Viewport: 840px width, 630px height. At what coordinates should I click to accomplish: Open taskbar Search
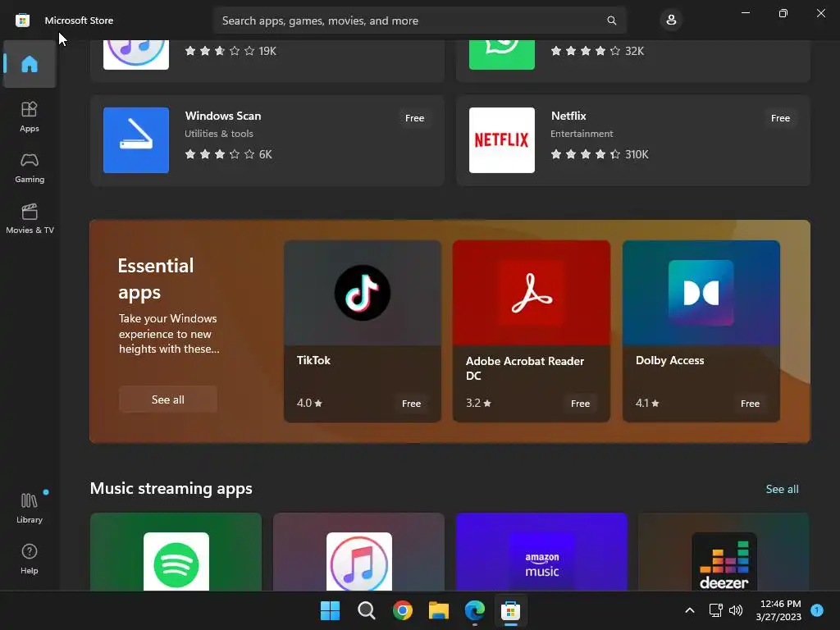click(367, 610)
